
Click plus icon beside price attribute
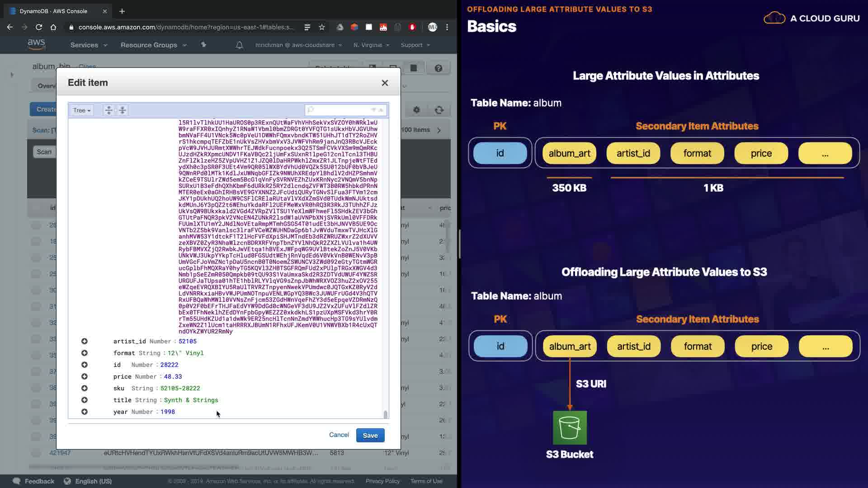coord(85,376)
